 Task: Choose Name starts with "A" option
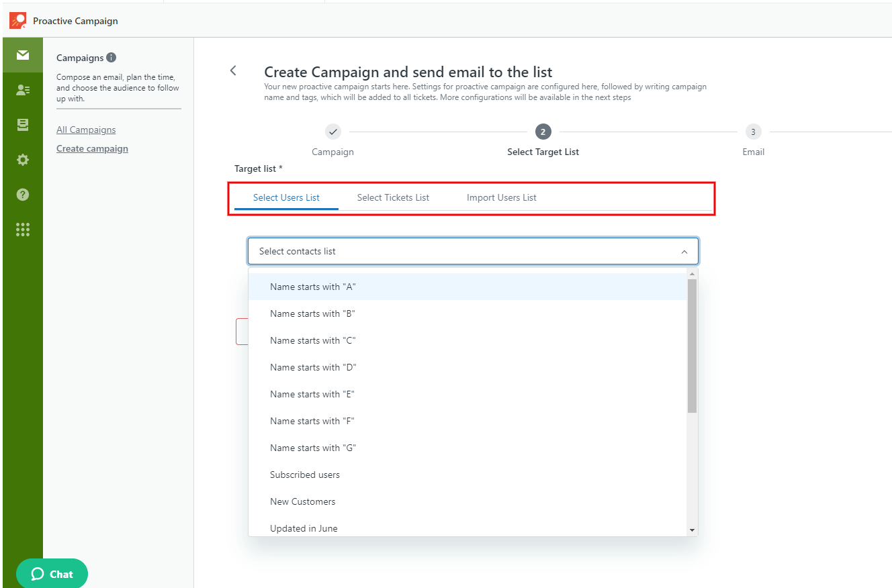pyautogui.click(x=467, y=287)
